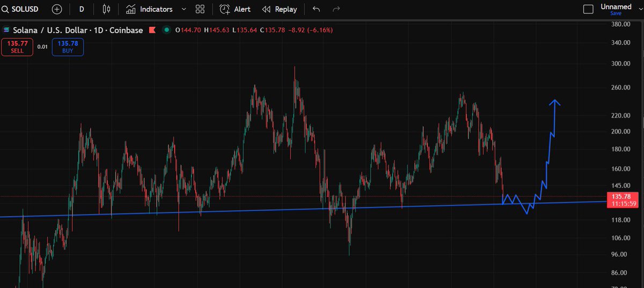Click the 145.00 price scale label
Screen dimensions: 644x288
click(x=619, y=186)
